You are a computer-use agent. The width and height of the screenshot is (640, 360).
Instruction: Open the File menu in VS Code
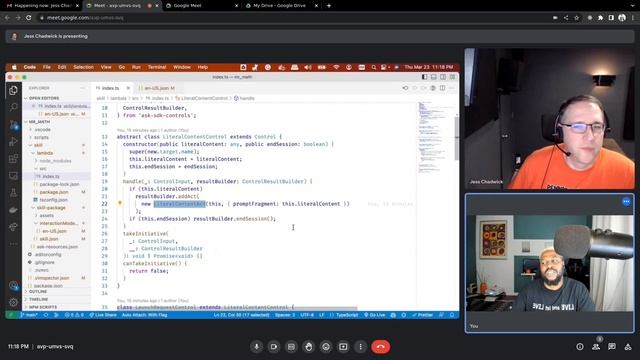(x=47, y=67)
